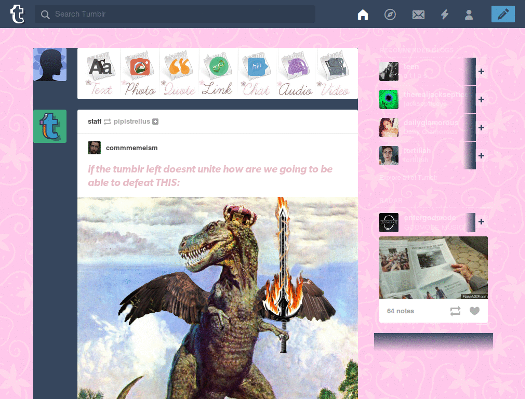The image size is (532, 399).
Task: View the 64 notes on Radar post
Action: point(401,311)
